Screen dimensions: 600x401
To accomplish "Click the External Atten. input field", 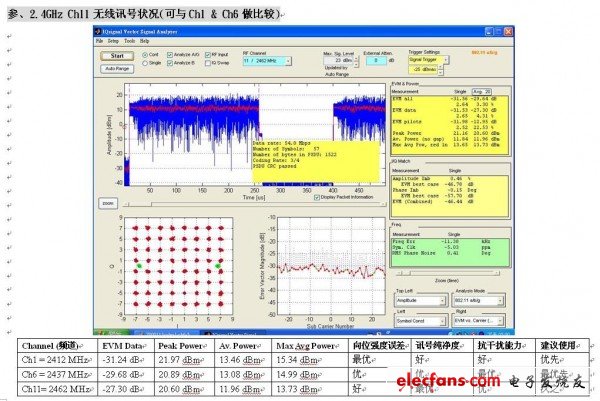I will [380, 61].
